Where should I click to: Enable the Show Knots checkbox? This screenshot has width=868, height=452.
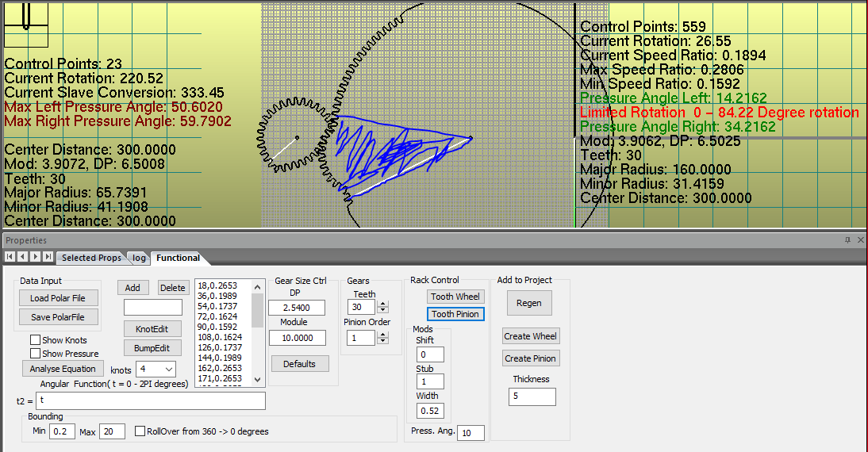(35, 340)
